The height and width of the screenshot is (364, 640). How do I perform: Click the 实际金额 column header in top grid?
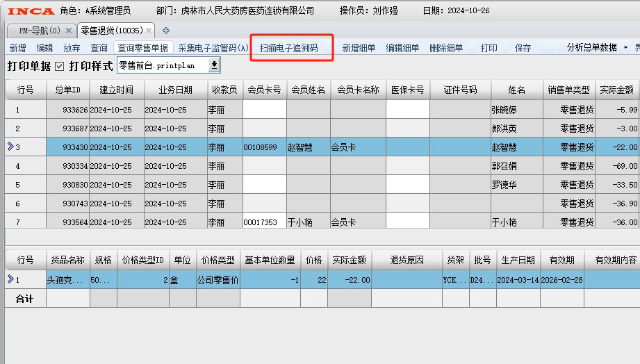click(616, 90)
